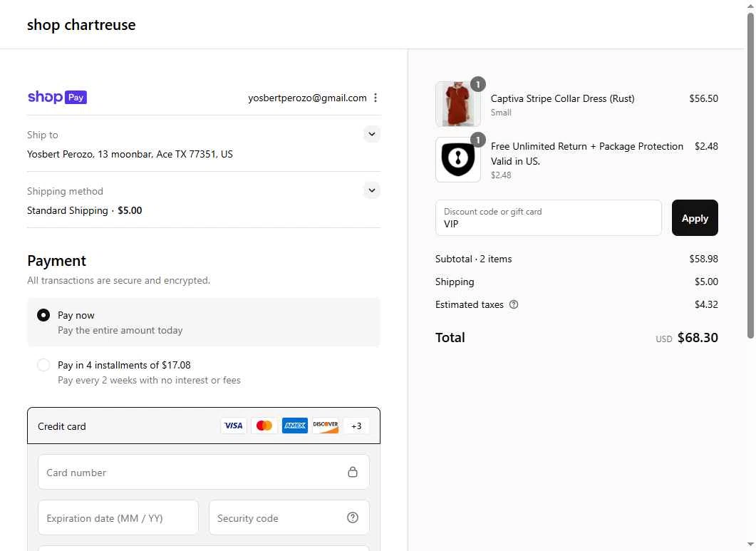Viewport: 756px width, 551px height.
Task: Click the dress price $56.50
Action: click(703, 98)
